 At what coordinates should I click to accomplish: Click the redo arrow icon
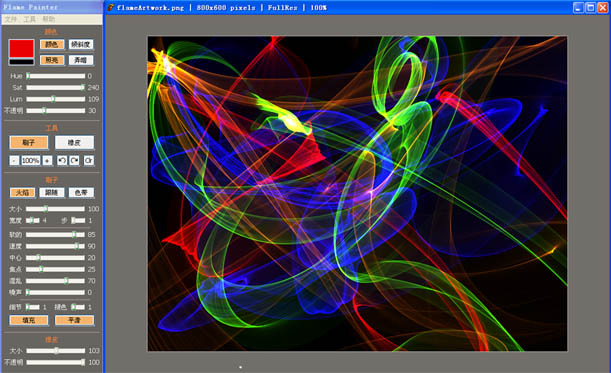[x=74, y=161]
